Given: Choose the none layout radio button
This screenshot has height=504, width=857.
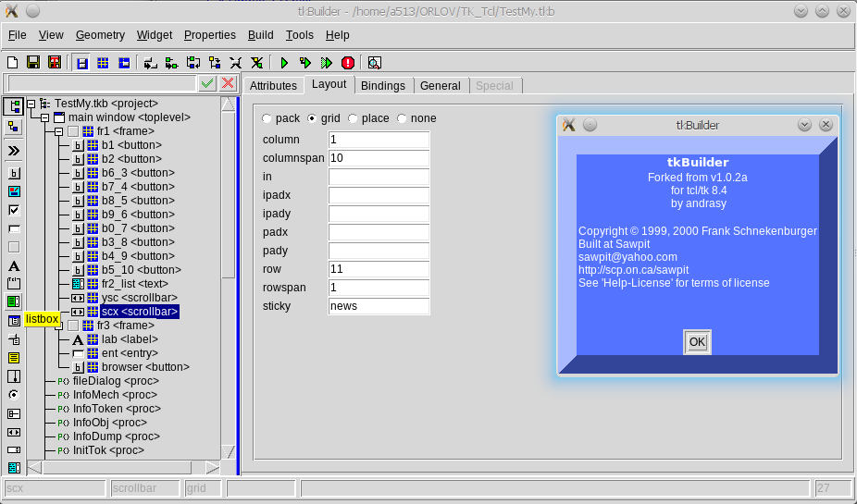Looking at the screenshot, I should click(402, 118).
